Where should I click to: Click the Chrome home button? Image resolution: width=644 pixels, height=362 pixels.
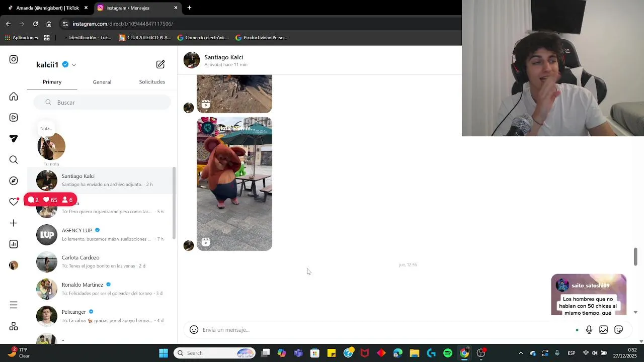pyautogui.click(x=49, y=24)
